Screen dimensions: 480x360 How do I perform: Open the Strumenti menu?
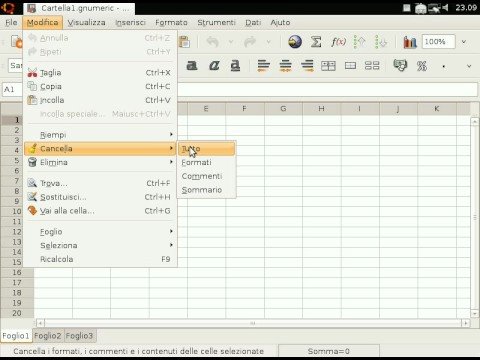click(216, 22)
